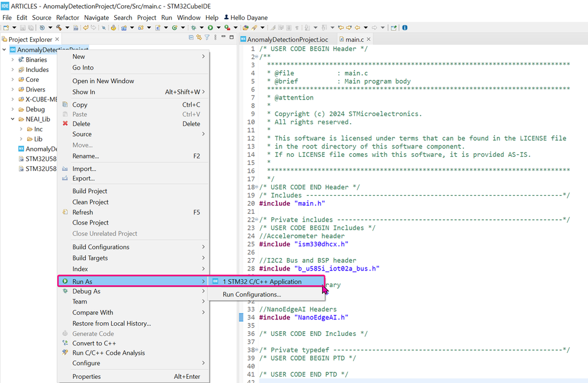Close the Project Explorer view tab

[x=58, y=39]
